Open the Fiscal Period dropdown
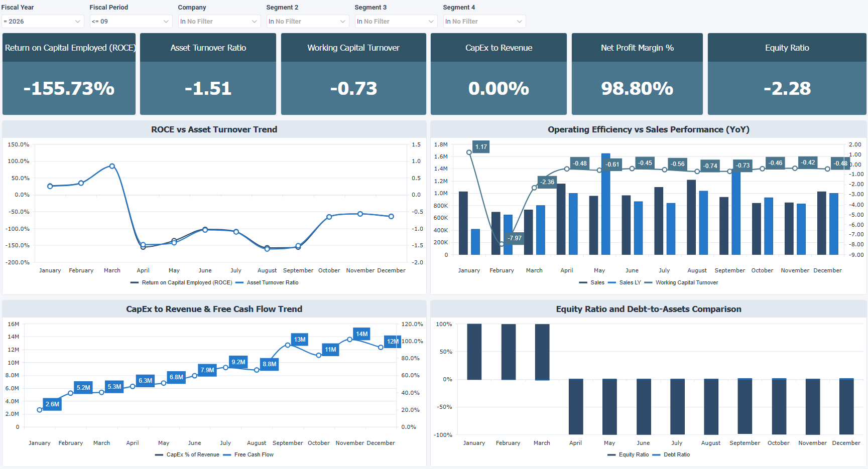The image size is (868, 469). (x=131, y=22)
